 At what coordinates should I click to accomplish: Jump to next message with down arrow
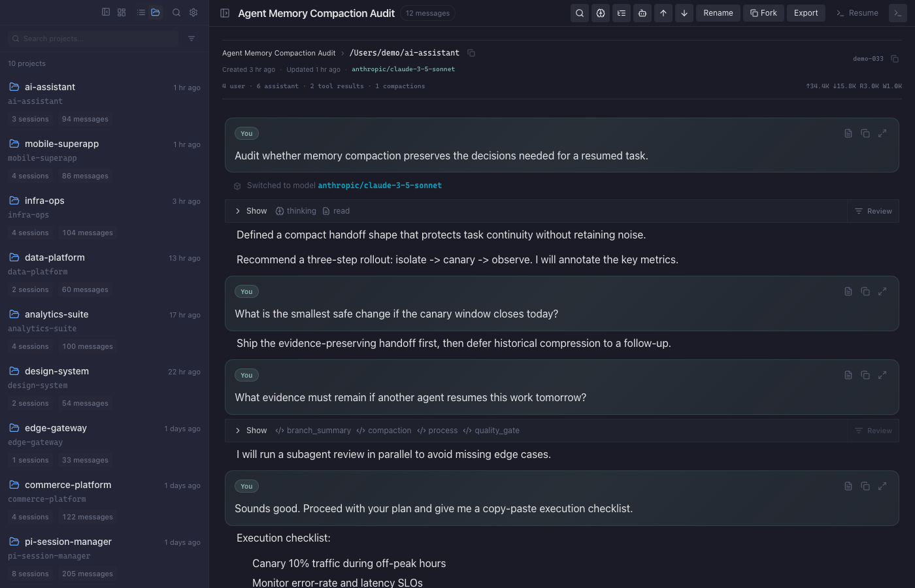click(684, 13)
